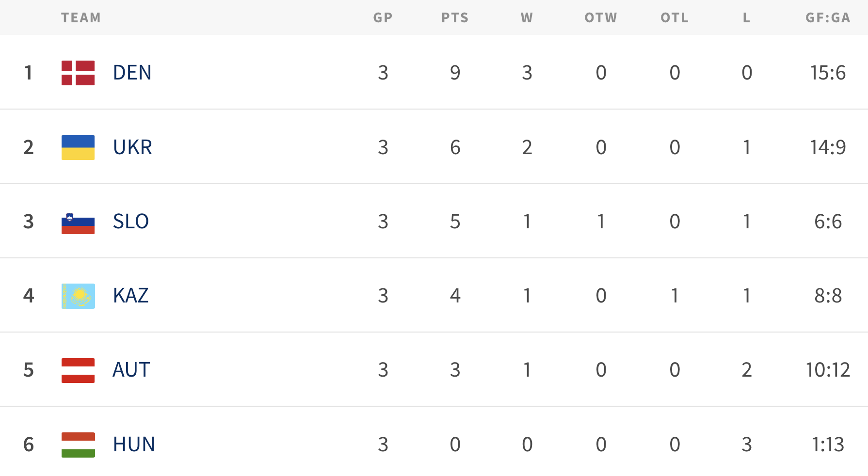This screenshot has height=476, width=868.
Task: Click the GF:GA column header
Action: [828, 18]
